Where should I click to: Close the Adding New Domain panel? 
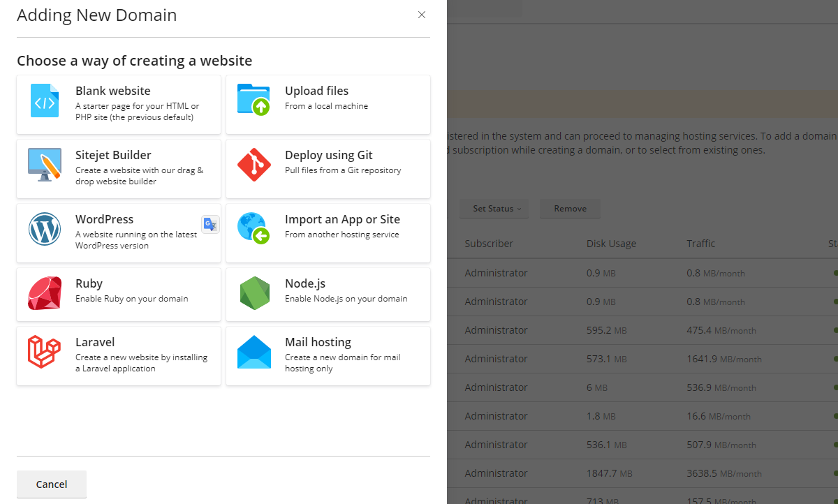click(422, 15)
